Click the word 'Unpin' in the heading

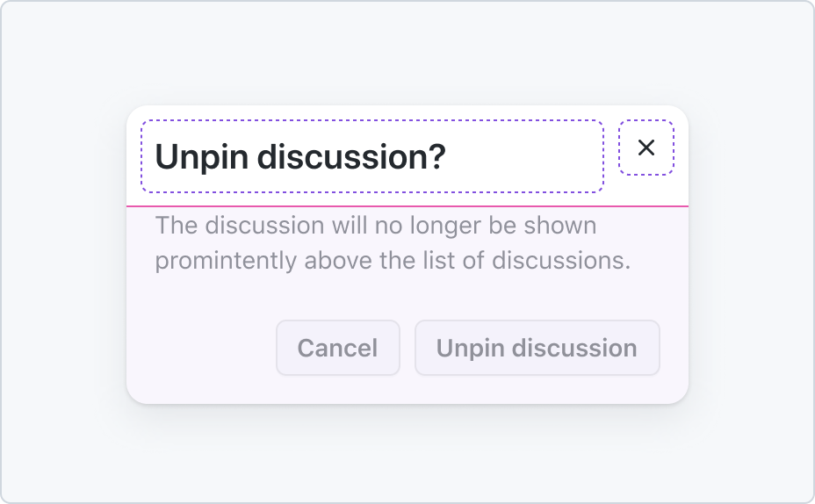[x=202, y=156]
